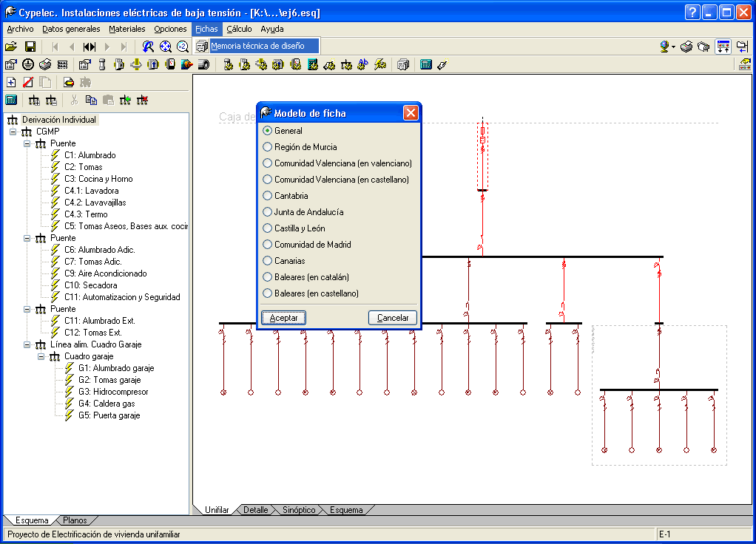Click the busbar icon with green arrow
This screenshot has height=544, width=756.
(125, 100)
